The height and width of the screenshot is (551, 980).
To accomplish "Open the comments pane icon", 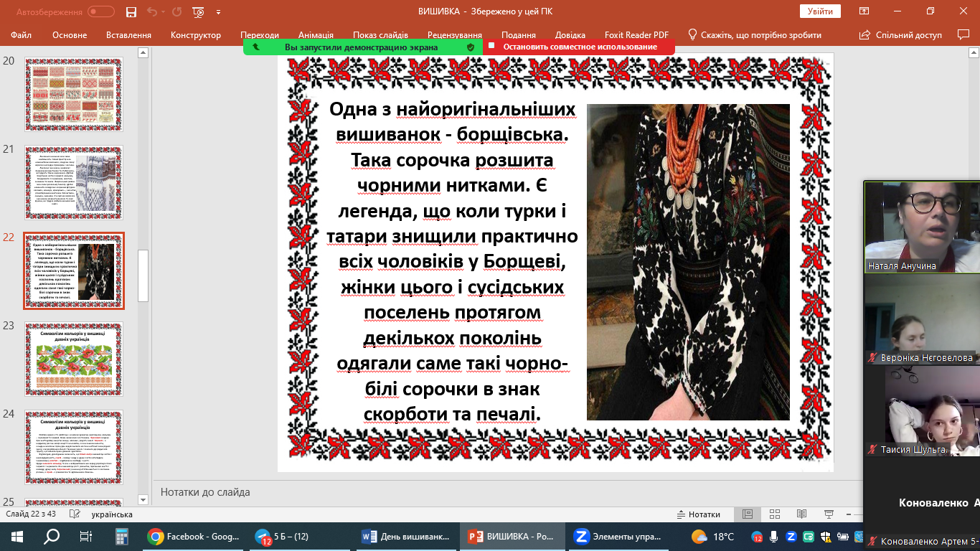I will point(963,35).
